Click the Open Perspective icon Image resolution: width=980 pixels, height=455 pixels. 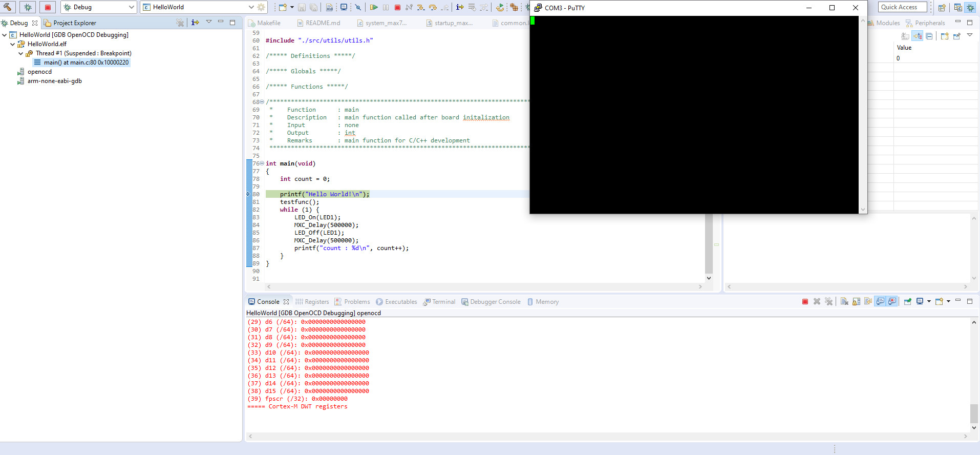[x=942, y=7]
